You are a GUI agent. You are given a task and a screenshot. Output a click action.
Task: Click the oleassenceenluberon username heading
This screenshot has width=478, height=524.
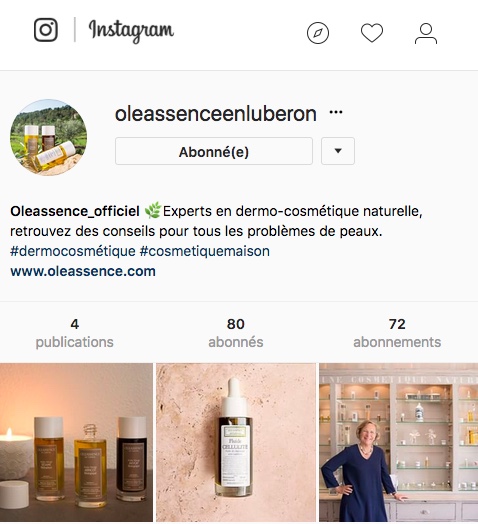216,114
